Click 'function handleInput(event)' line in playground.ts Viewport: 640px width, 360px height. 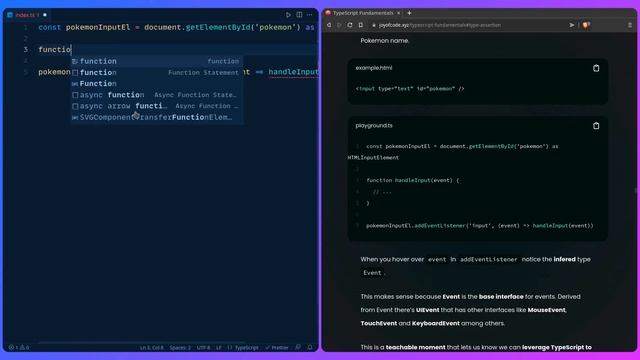pyautogui.click(x=412, y=180)
